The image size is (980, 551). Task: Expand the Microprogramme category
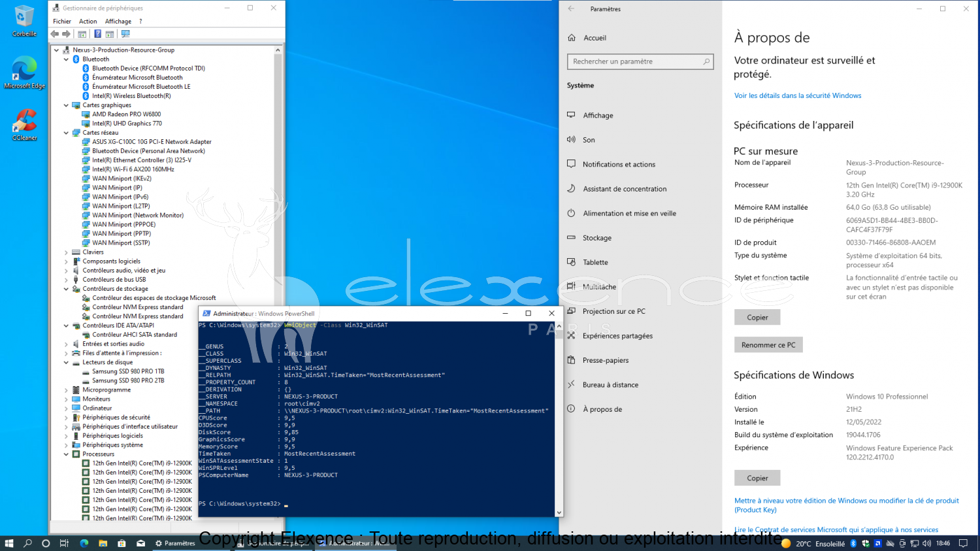pos(66,390)
